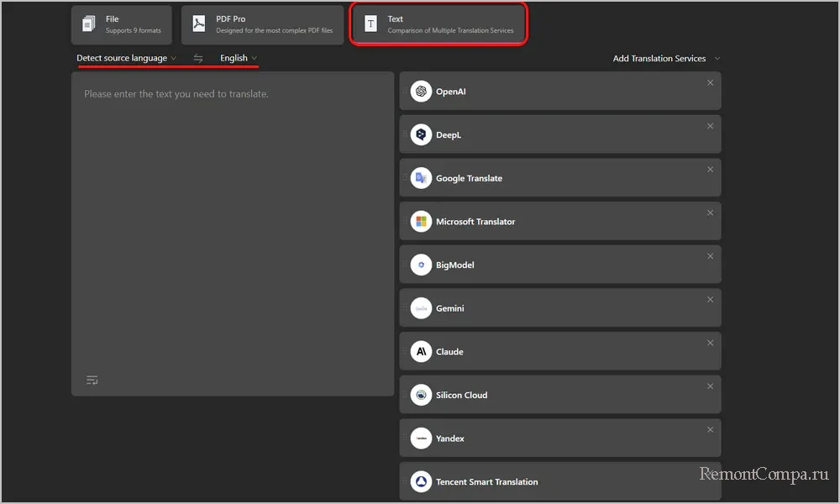Click the line-wrap icon in the text box
Screen dimensions: 840x504
(x=92, y=381)
